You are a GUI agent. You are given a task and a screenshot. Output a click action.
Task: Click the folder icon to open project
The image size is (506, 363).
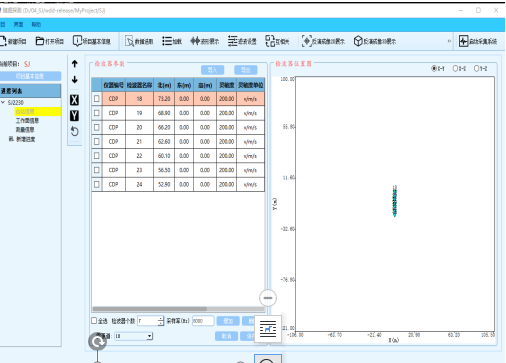pyautogui.click(x=40, y=41)
